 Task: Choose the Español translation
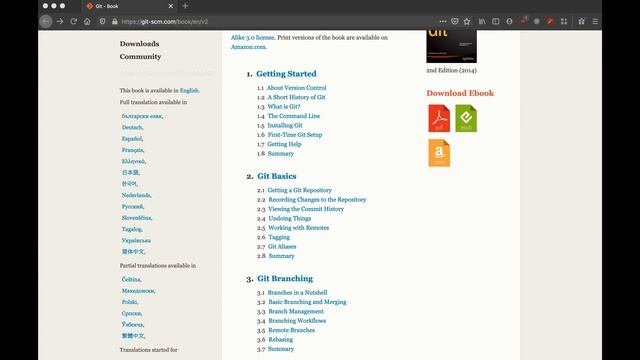pyautogui.click(x=132, y=139)
